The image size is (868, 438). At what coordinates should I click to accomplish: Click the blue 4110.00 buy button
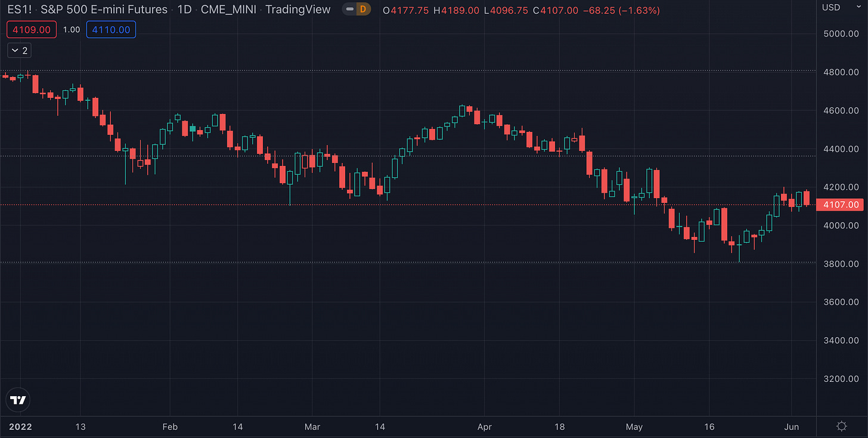[111, 29]
